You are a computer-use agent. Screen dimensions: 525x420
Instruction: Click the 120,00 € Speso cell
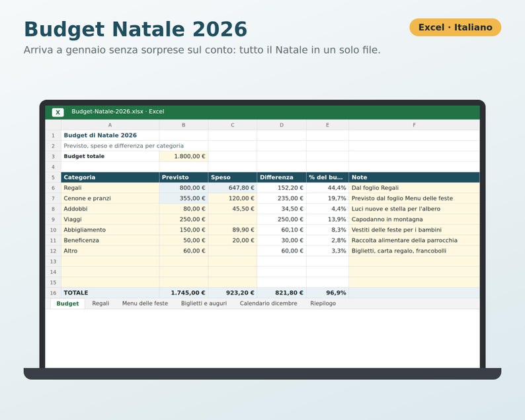point(232,198)
